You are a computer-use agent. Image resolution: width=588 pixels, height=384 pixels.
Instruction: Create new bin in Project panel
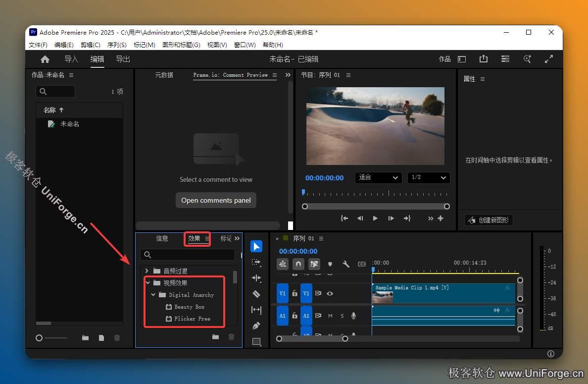(86, 338)
